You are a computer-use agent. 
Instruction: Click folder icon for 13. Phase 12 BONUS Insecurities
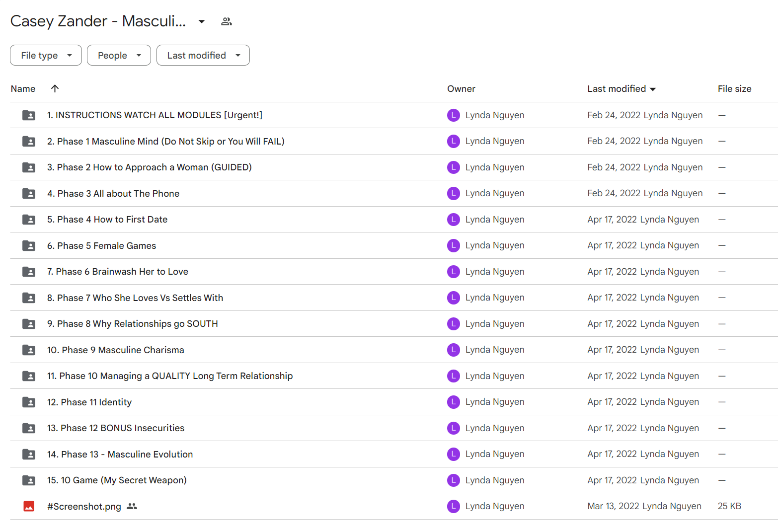click(x=29, y=428)
